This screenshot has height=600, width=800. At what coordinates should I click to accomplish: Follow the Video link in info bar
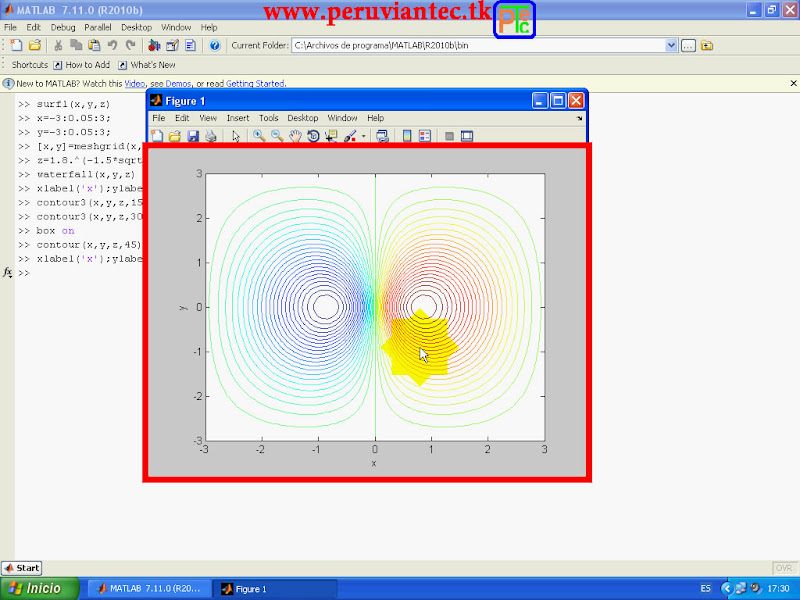pyautogui.click(x=135, y=84)
